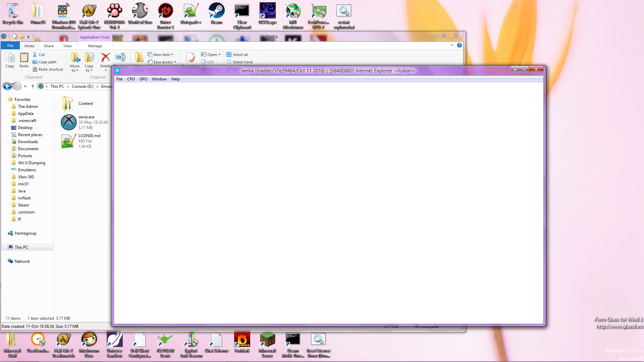The image size is (644, 362).
Task: Click the Rename icon in ribbon
Action: [120, 58]
